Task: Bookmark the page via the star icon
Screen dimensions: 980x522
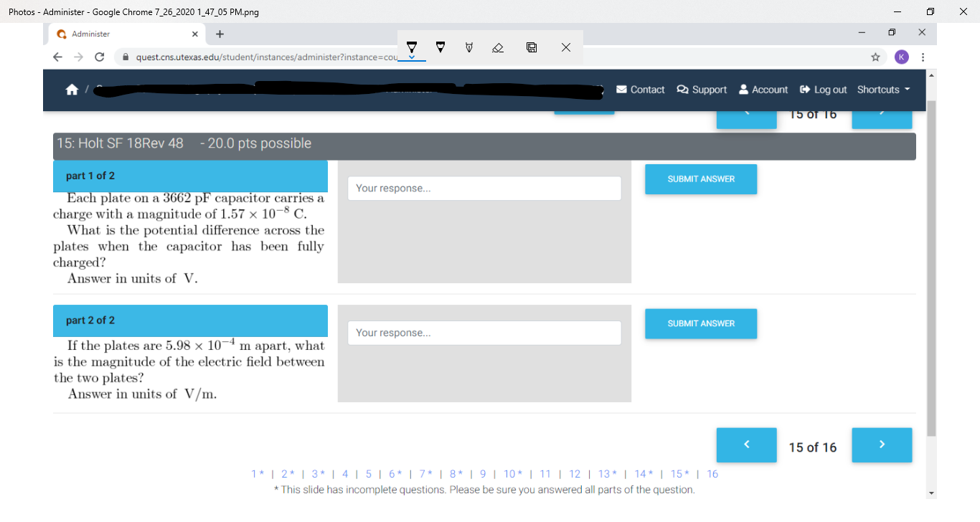Action: tap(876, 57)
